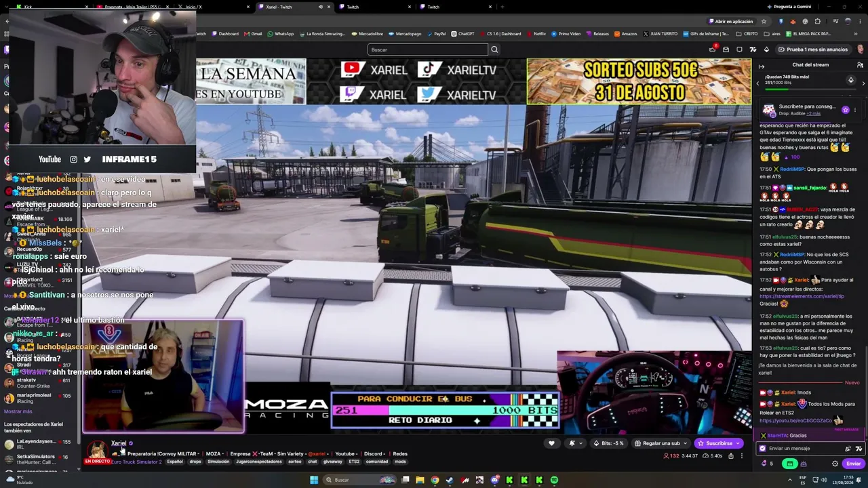Image resolution: width=868 pixels, height=488 pixels.
Task: Send chat message with Enviar button
Action: 853,464
